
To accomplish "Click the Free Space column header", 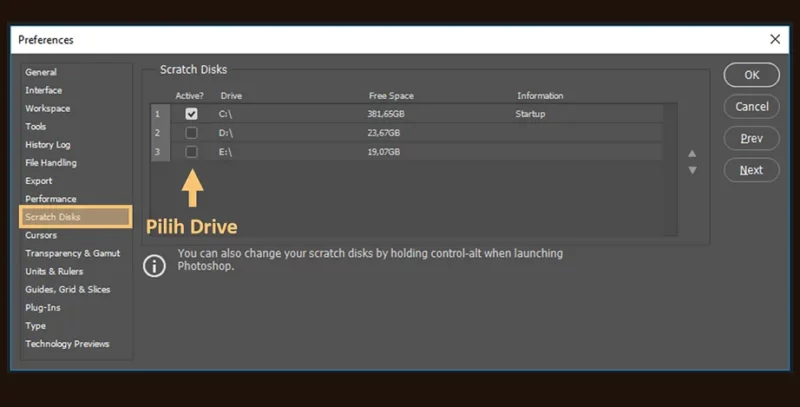I will point(391,95).
